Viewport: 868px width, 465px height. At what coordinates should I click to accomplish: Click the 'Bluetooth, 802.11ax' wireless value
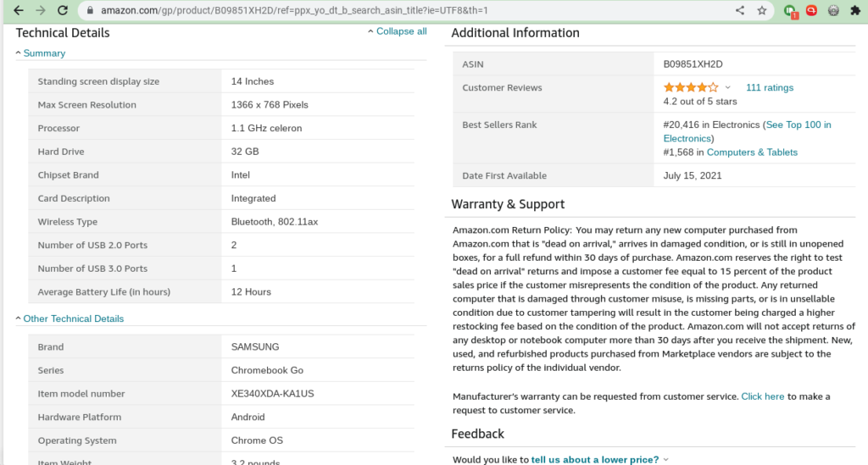tap(275, 222)
